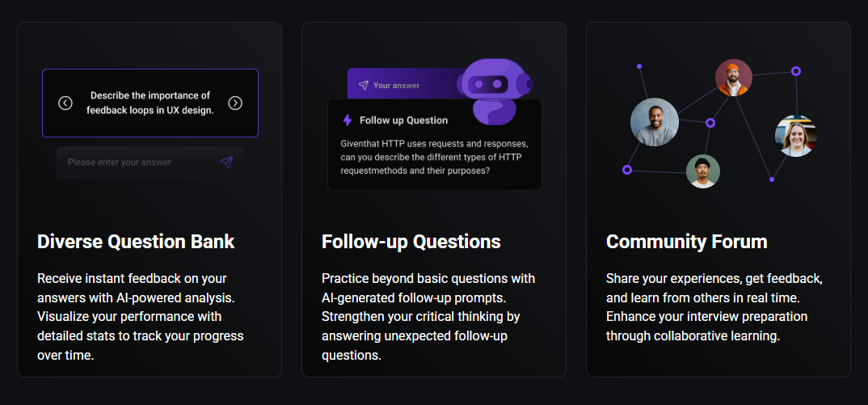Open the Community Forum heading

[687, 242]
